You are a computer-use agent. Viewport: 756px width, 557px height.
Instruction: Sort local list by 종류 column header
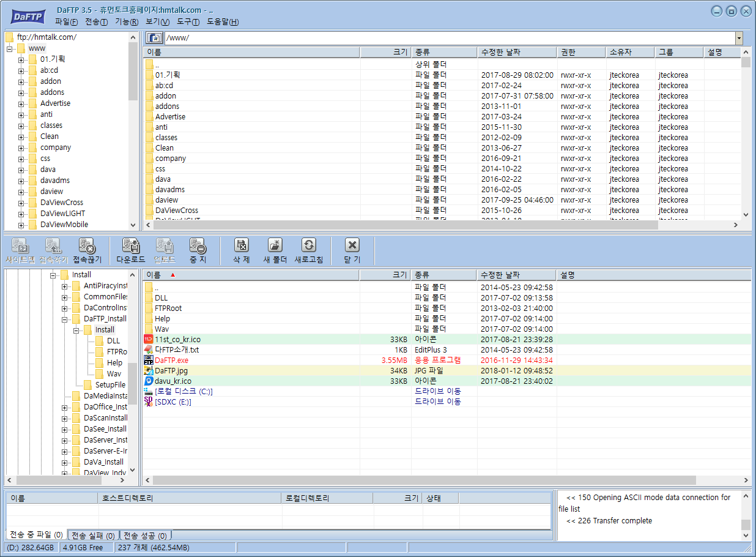pyautogui.click(x=444, y=275)
